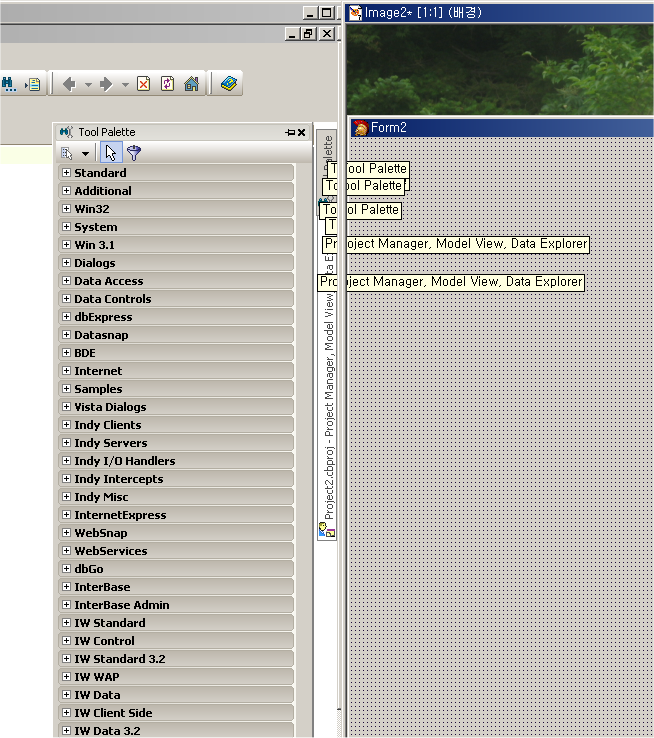Click the back arrow navigation icon
Screen dimensions: 654x738
click(69, 84)
